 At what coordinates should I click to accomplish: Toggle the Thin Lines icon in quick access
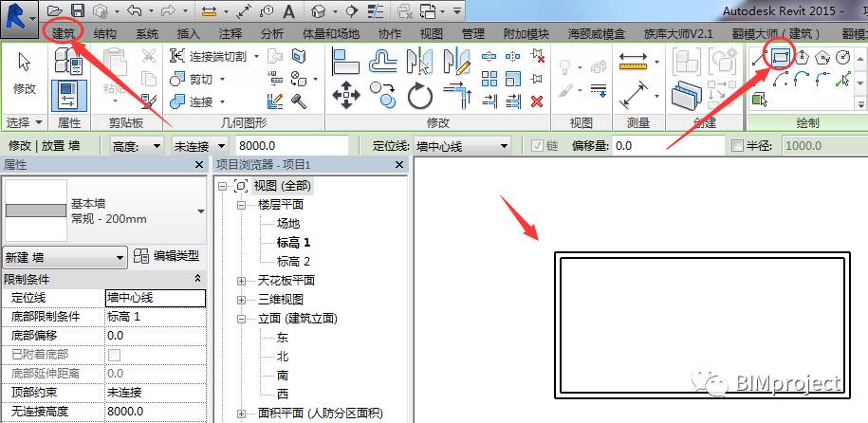376,10
